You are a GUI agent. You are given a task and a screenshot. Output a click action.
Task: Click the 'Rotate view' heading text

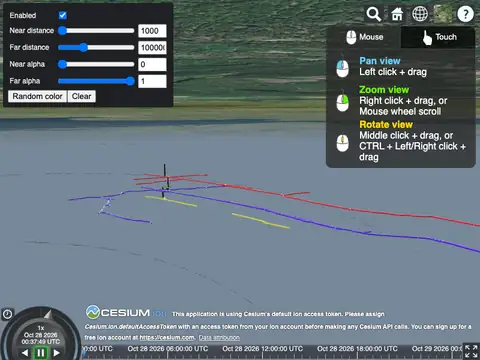point(386,125)
